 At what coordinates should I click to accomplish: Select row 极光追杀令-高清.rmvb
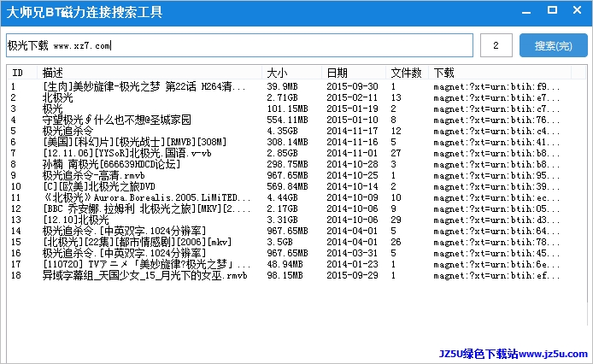click(x=296, y=175)
